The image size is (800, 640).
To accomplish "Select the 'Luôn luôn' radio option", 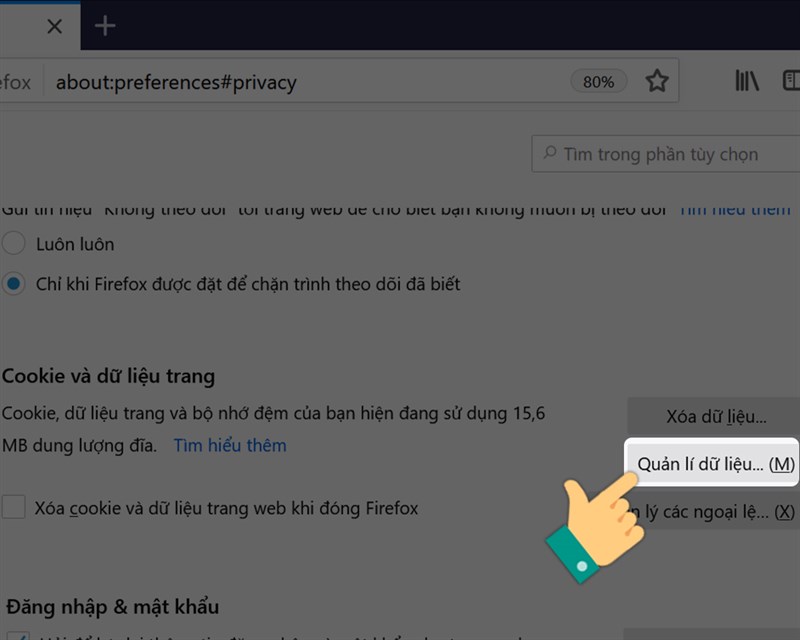I will pos(14,243).
